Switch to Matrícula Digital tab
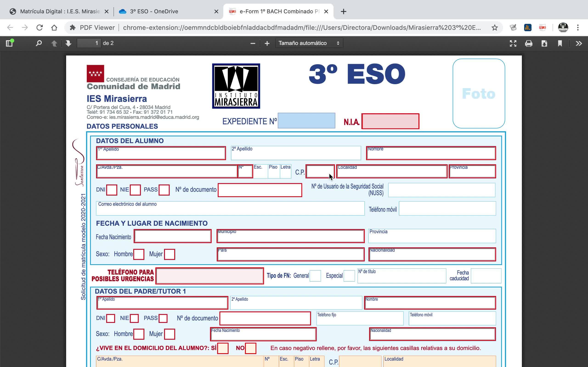 [59, 11]
